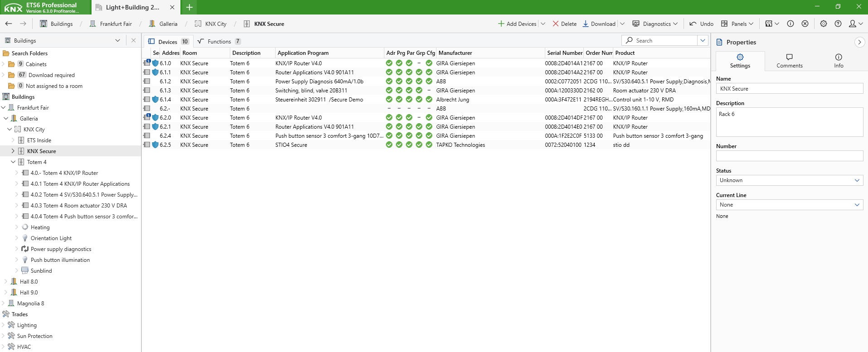Open help with the question mark icon
The image size is (868, 352).
click(x=838, y=24)
